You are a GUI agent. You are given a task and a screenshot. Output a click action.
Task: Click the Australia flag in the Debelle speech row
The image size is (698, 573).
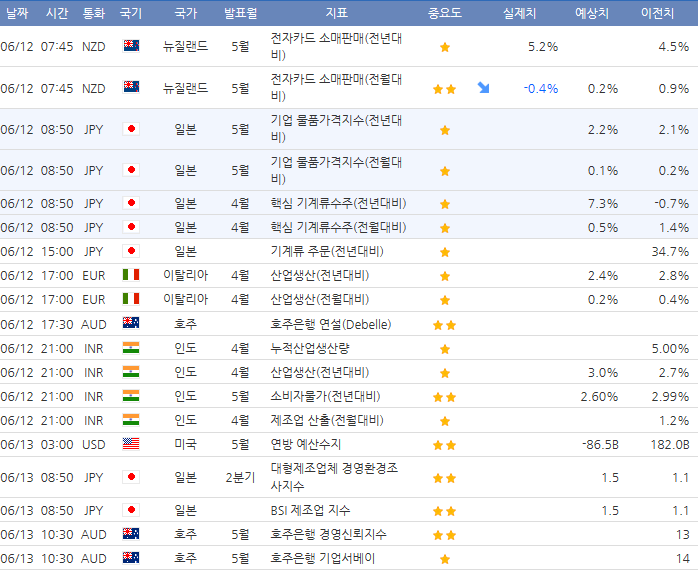click(131, 323)
